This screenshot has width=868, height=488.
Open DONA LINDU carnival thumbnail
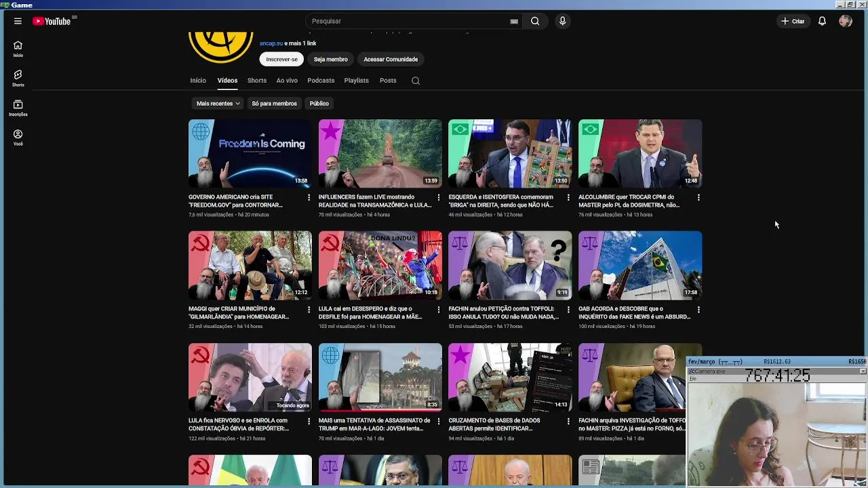point(380,266)
